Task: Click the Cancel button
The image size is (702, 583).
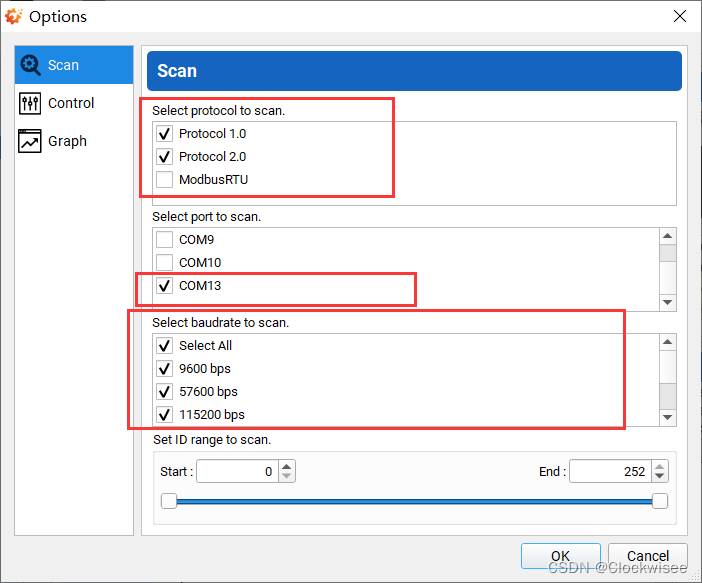Action: 648,556
